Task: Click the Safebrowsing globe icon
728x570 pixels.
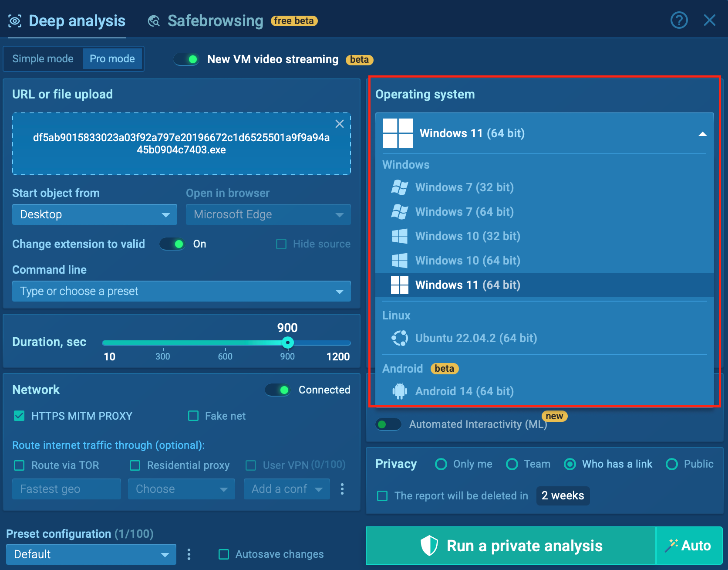Action: (154, 21)
